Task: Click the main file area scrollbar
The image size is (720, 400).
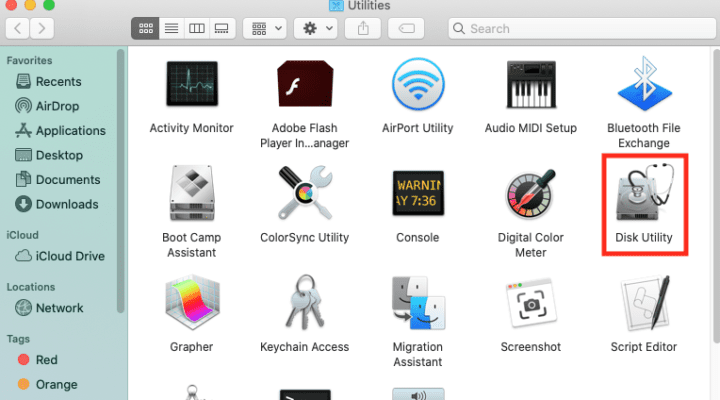Action: pyautogui.click(x=716, y=195)
